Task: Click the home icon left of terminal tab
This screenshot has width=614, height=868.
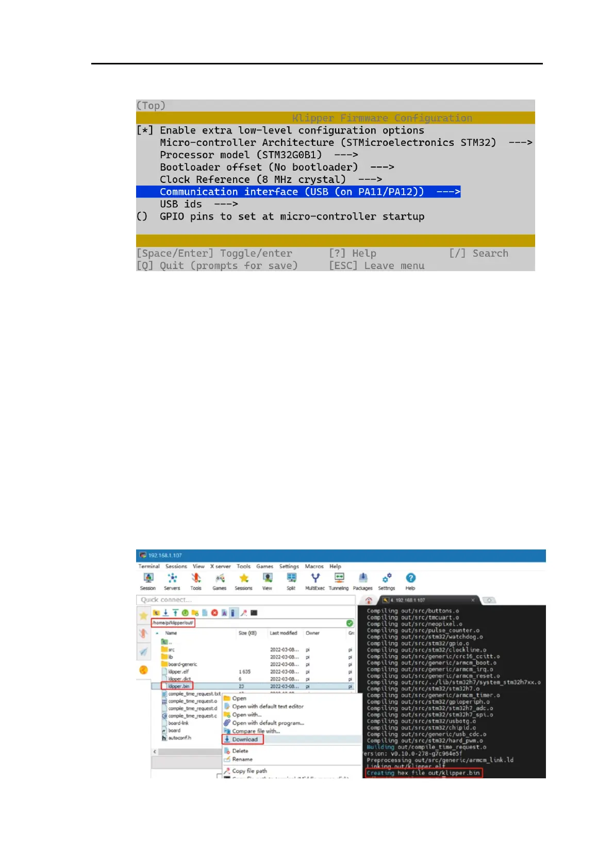Action: (369, 600)
